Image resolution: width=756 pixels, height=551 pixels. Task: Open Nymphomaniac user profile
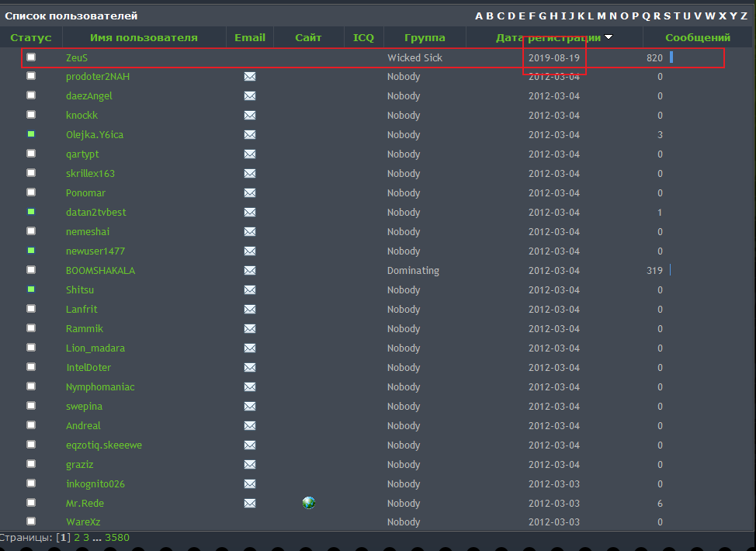[100, 387]
